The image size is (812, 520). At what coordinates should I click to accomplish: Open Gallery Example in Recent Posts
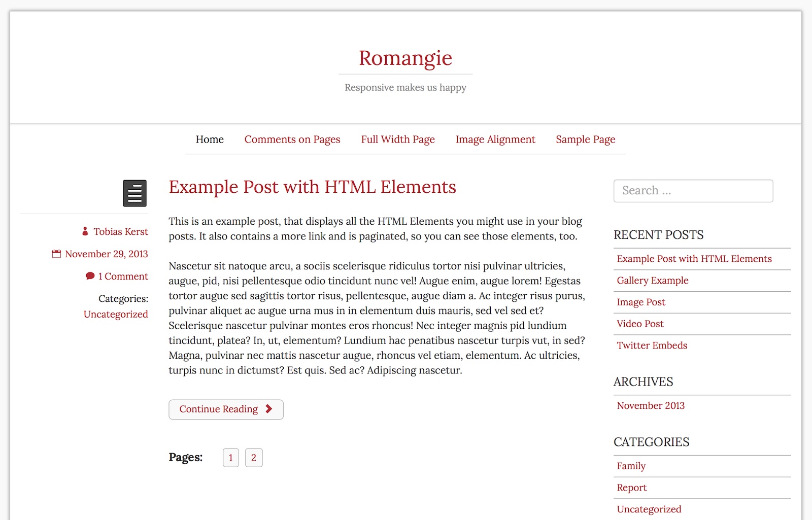tap(653, 281)
